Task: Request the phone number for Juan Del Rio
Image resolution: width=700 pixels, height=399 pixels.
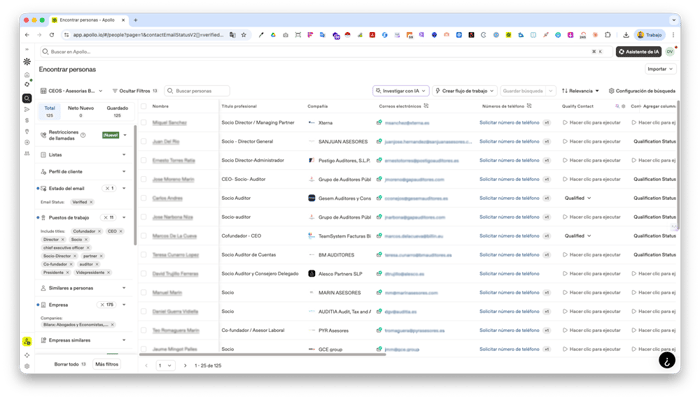Action: pyautogui.click(x=509, y=141)
